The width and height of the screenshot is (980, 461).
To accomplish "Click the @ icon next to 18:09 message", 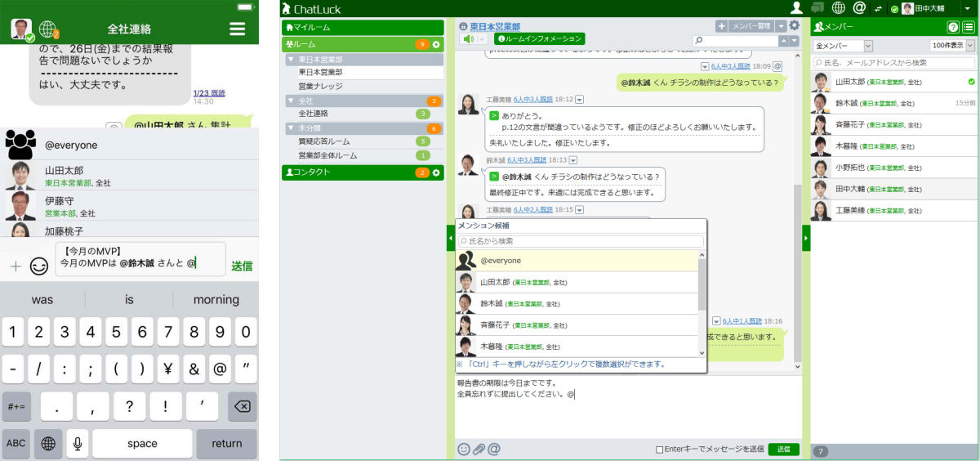I will [x=777, y=66].
